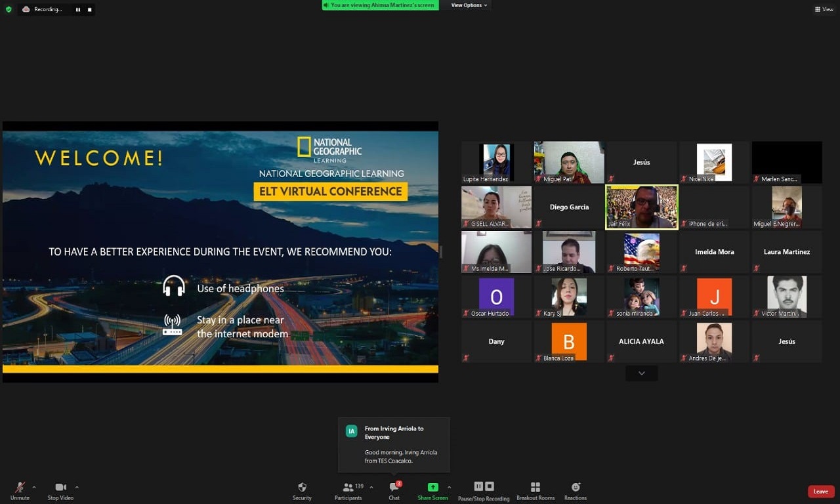
Task: Click the stop icon in bottom Pause/Stop Recording
Action: point(489,486)
